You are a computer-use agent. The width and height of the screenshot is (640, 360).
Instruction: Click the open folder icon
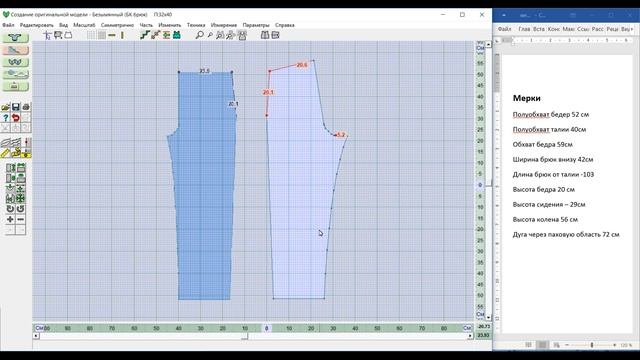coord(5,107)
